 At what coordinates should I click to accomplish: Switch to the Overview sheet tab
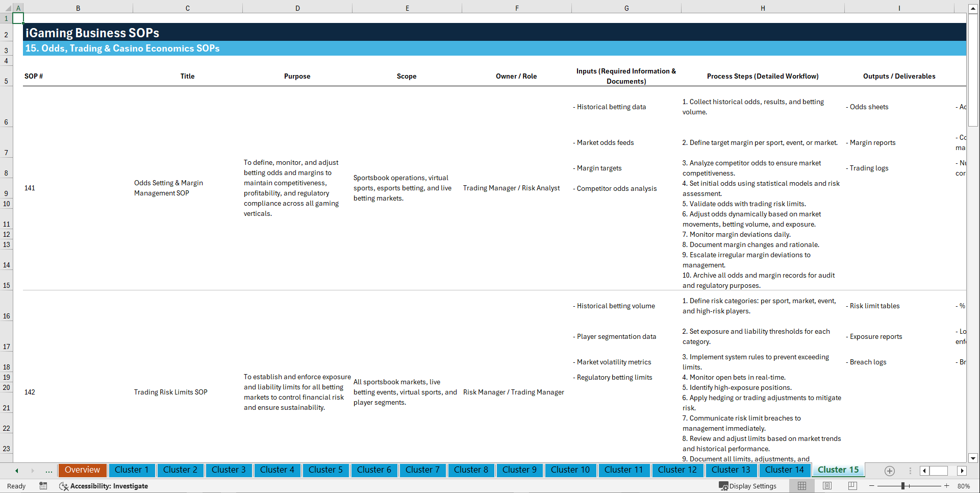point(82,470)
